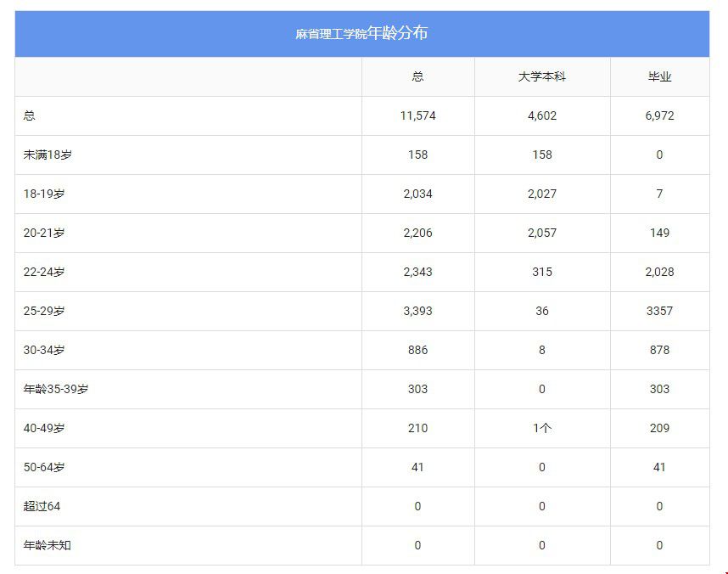
Task: Click the overall total value 11,574
Action: tap(417, 115)
